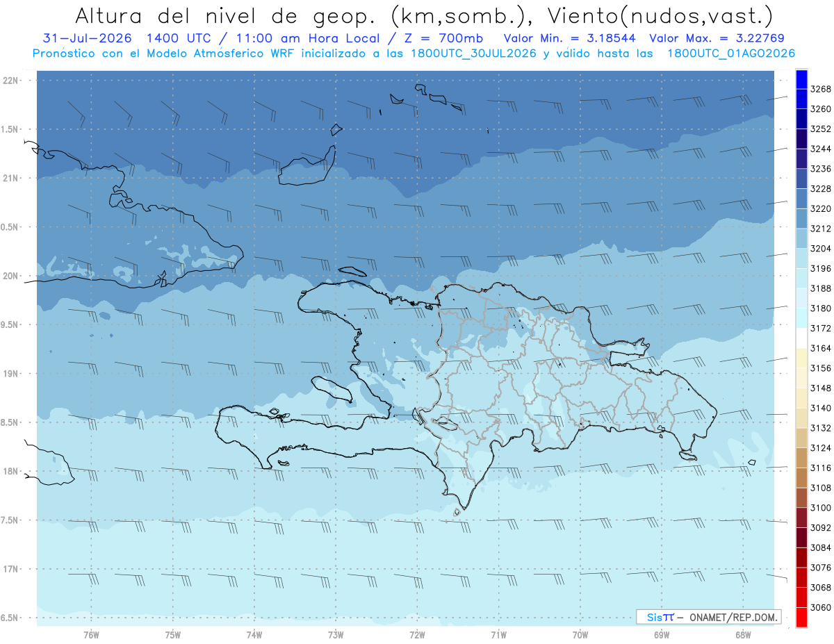Screen dimensions: 834x644
Task: Click the 'Valor Min. = 3.18544' text
Action: 569,39
